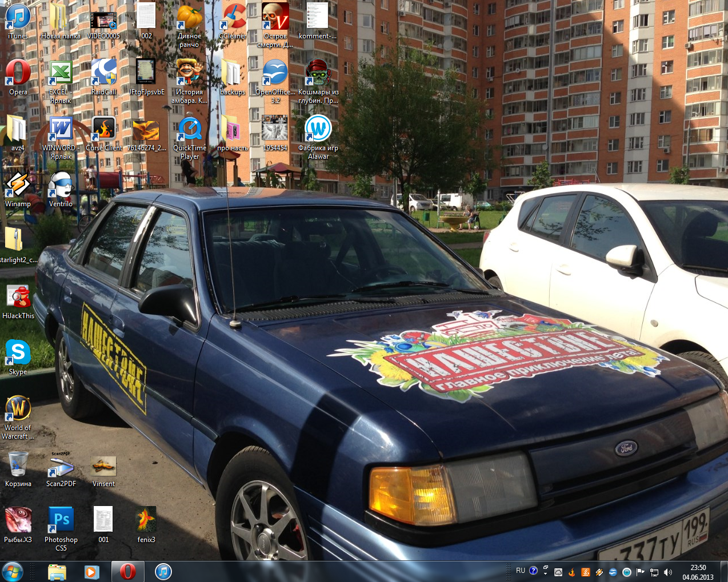Select the 002 document file
This screenshot has height=582, width=728.
pyautogui.click(x=146, y=22)
